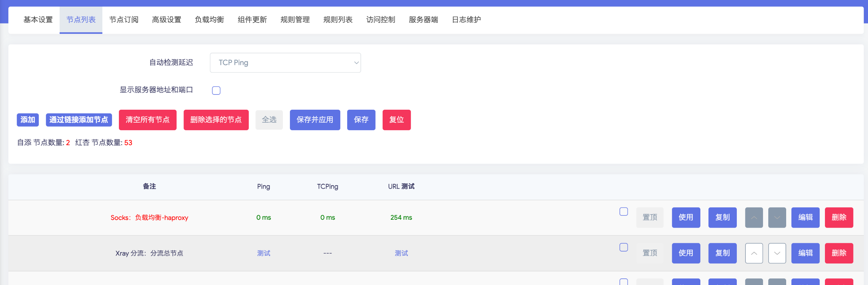Move the Xray 分流 node down
The height and width of the screenshot is (285, 868).
point(777,253)
